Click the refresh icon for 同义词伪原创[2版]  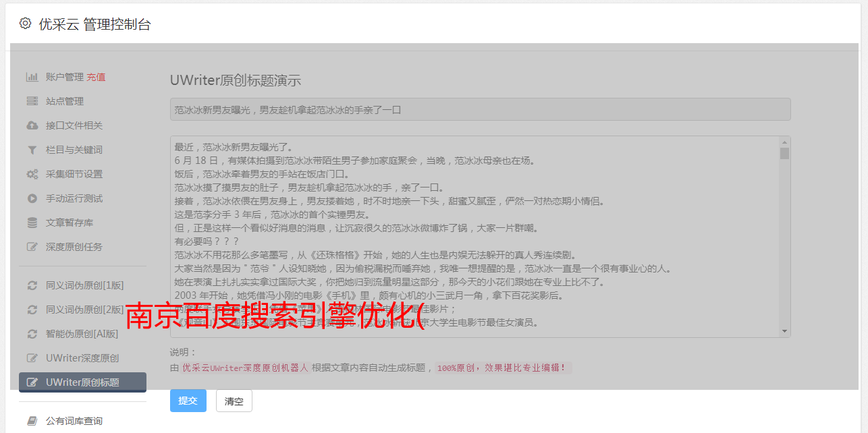[x=32, y=310]
